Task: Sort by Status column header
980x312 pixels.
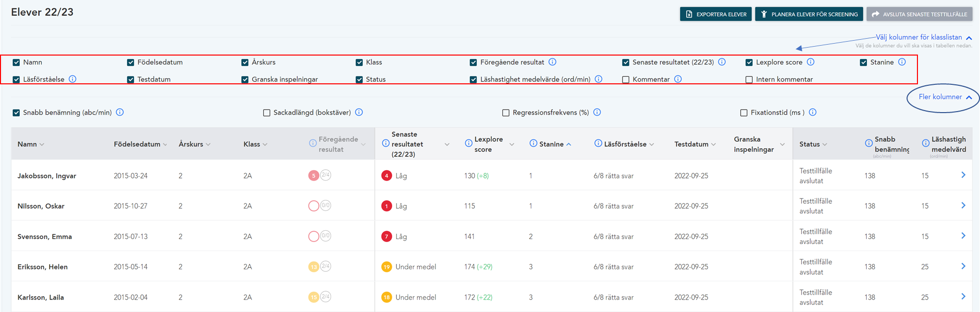Action: (813, 144)
